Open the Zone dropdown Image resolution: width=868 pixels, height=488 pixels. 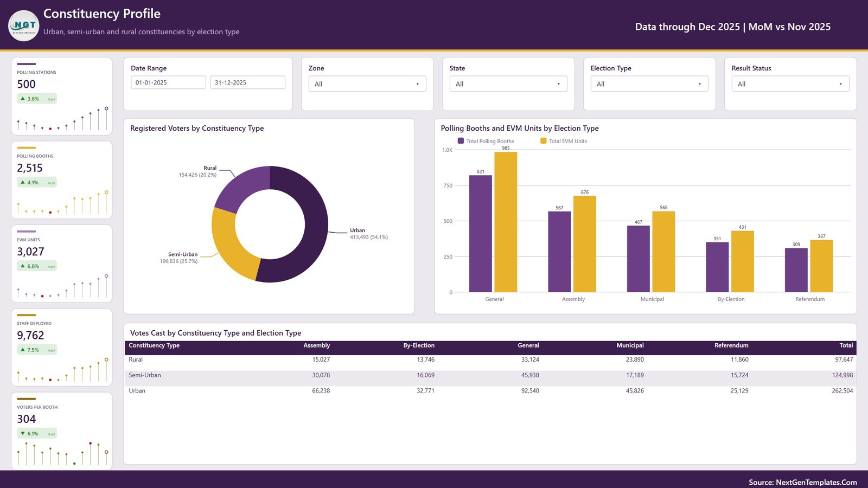point(367,84)
